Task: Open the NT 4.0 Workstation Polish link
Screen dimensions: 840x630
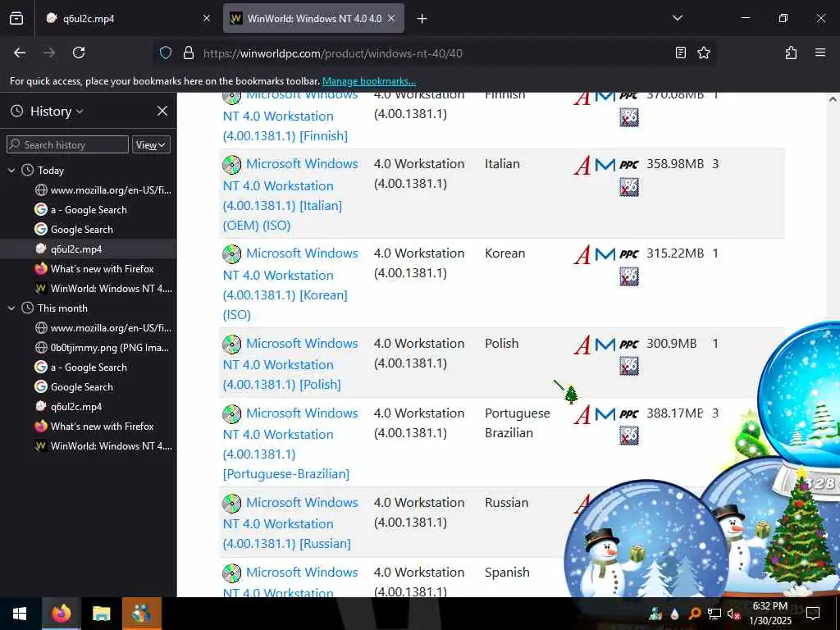Action: [x=290, y=363]
